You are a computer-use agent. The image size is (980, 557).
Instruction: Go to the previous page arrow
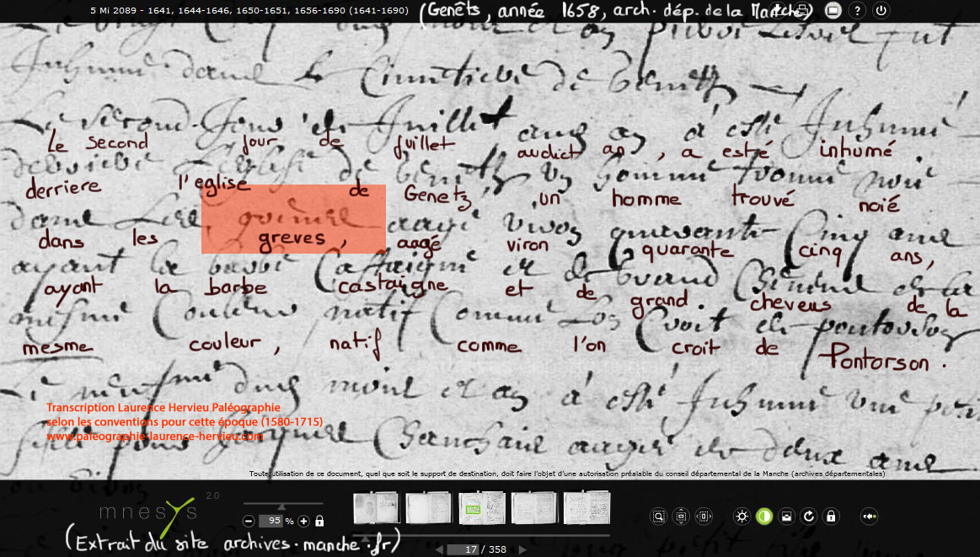pos(439,549)
